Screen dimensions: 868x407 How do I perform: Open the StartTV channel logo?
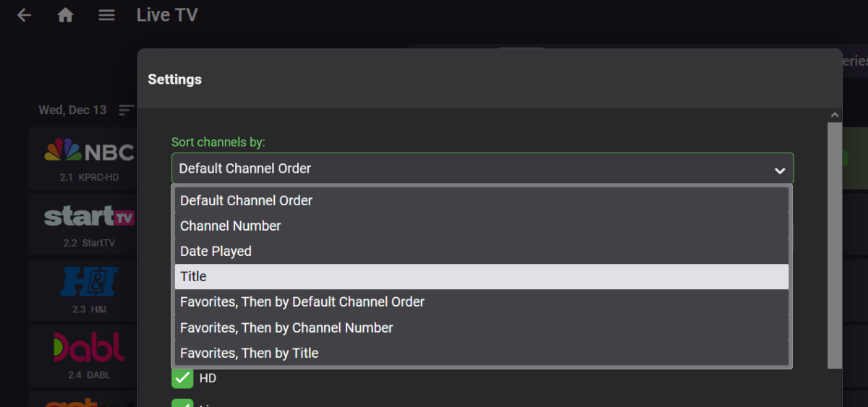coord(90,216)
